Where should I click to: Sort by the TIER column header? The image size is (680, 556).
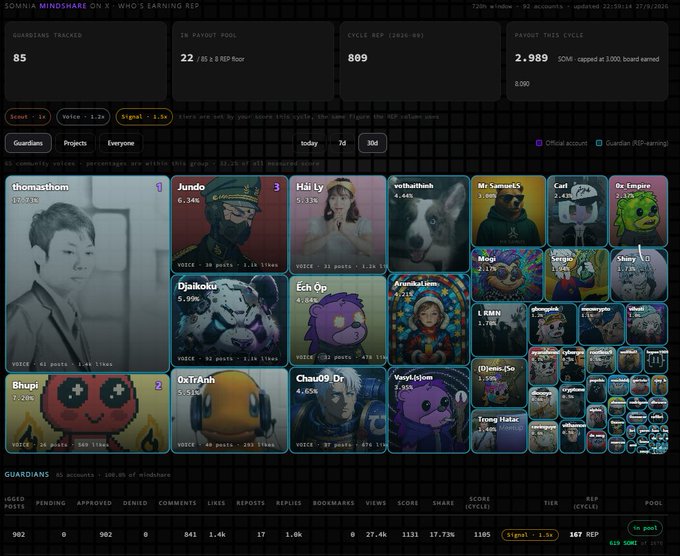point(551,503)
